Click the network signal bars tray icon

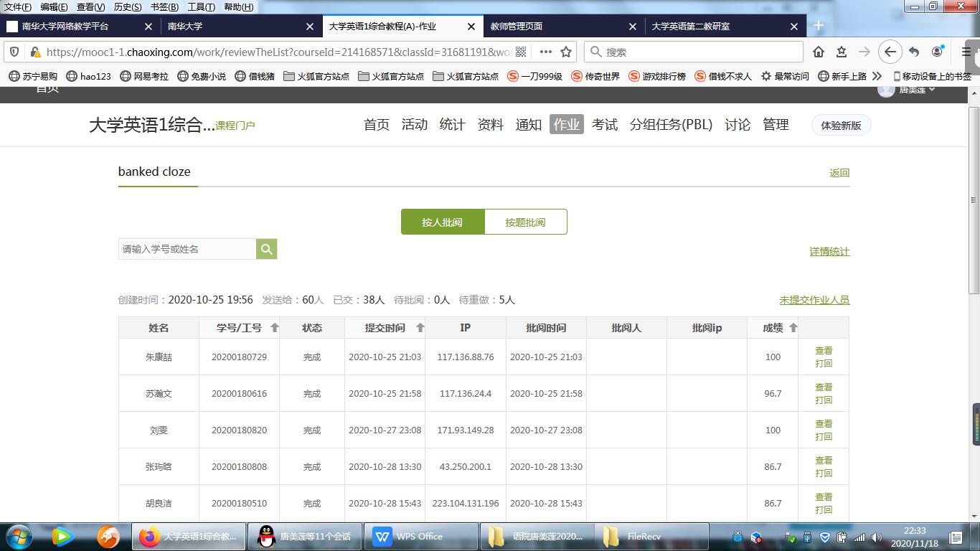pos(859,537)
